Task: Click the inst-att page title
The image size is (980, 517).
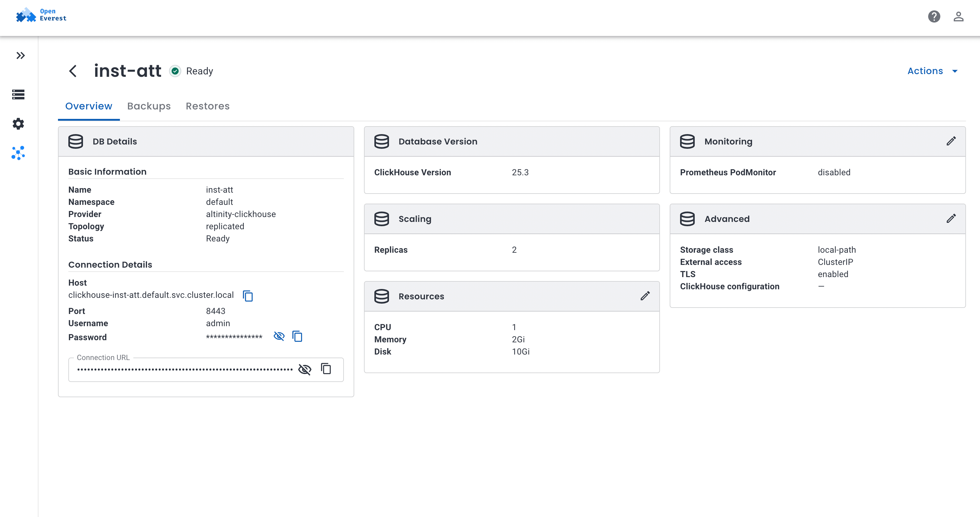Action: click(x=128, y=71)
